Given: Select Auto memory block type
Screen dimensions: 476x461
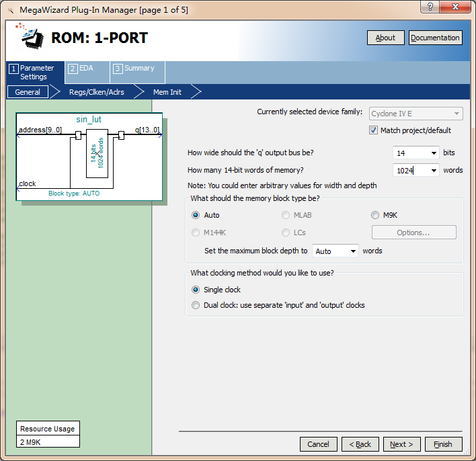Looking at the screenshot, I should pyautogui.click(x=196, y=215).
